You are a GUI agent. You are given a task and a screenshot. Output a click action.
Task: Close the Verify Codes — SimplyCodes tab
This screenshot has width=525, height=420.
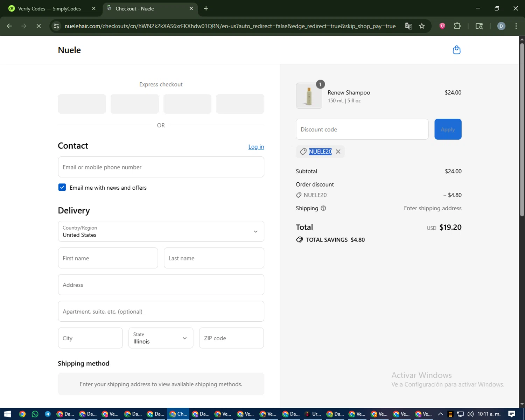point(93,8)
